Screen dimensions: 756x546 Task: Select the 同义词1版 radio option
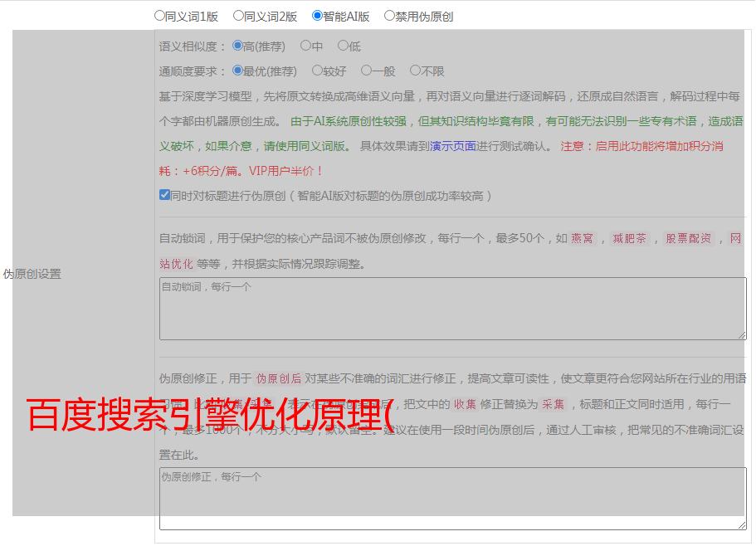coord(159,16)
